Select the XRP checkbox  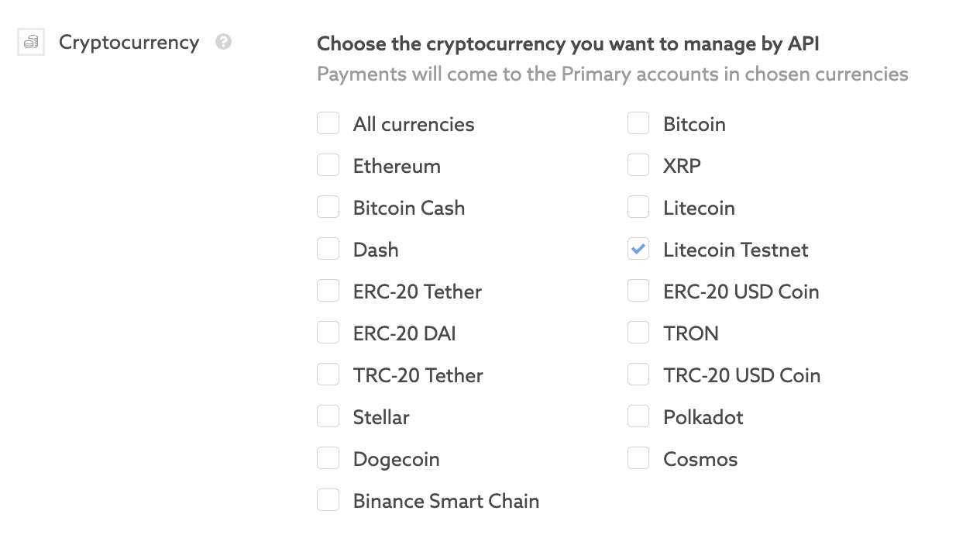point(638,165)
